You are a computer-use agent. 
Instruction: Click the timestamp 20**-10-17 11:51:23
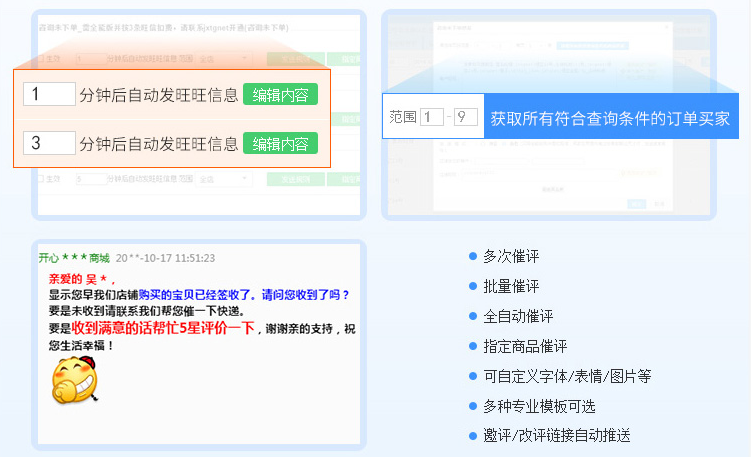(165, 258)
